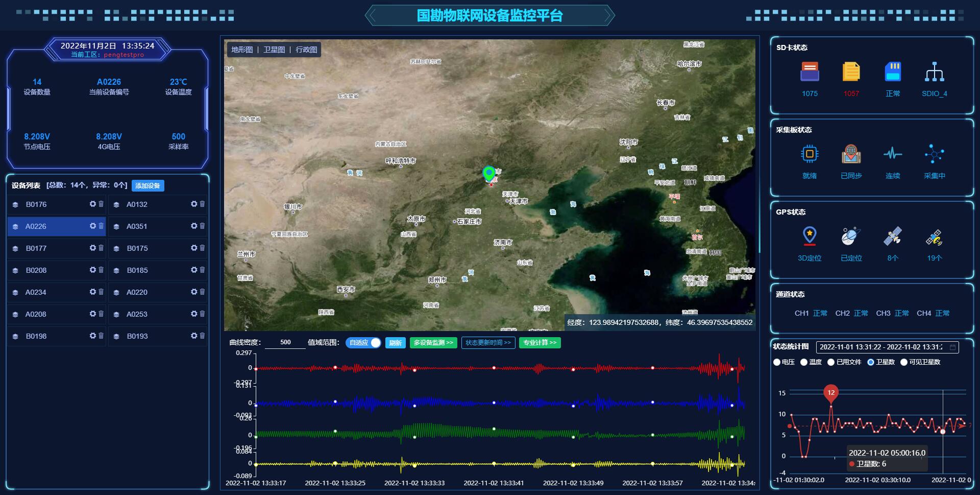Image resolution: width=980 pixels, height=495 pixels.
Task: Click the 连续 waveform icon
Action: 893,154
